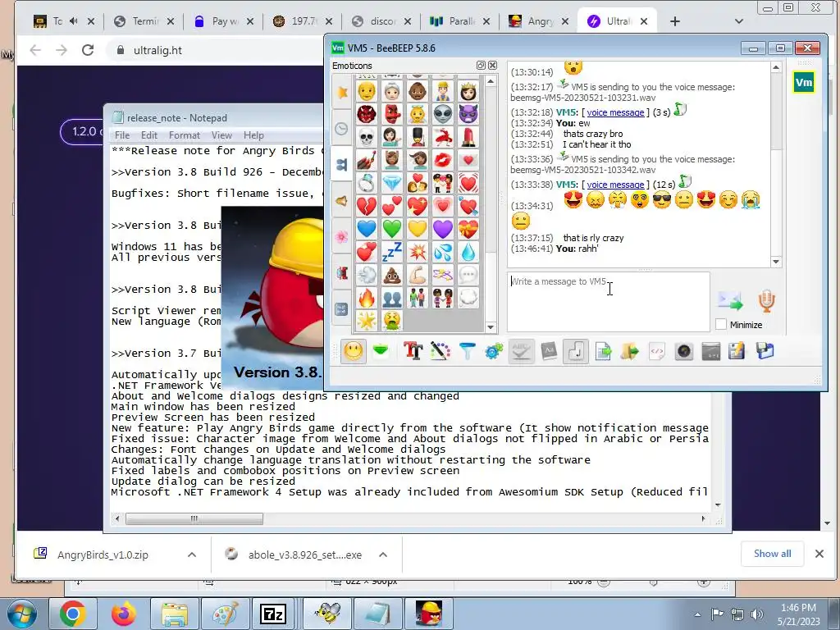Insert the purple heart emoji

pos(442,229)
